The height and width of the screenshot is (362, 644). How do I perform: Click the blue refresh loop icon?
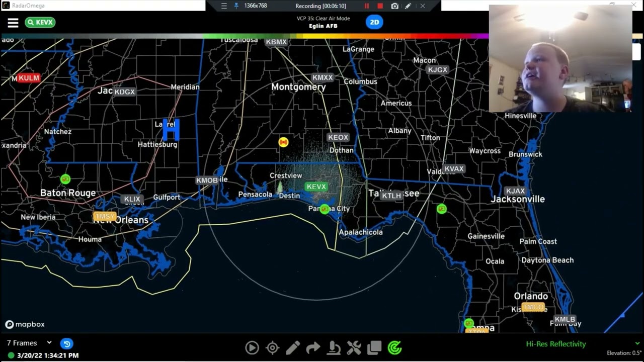click(x=66, y=344)
